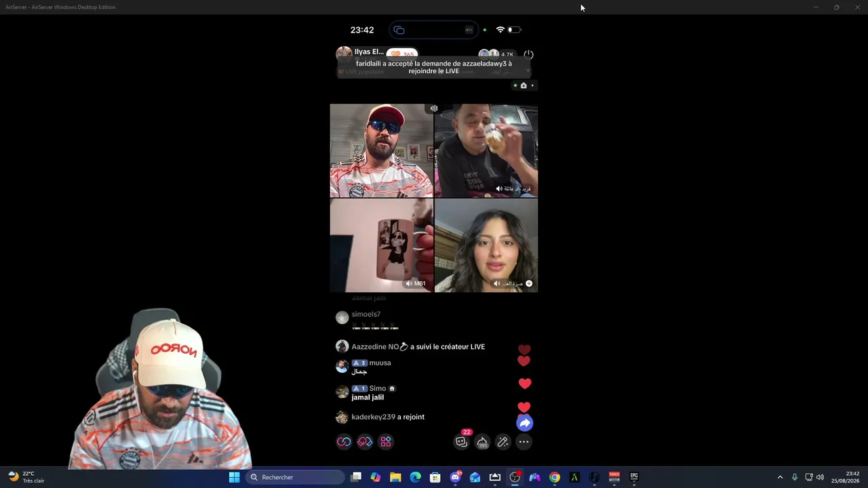
Task: Open Google Chrome from the taskbar
Action: [555, 477]
